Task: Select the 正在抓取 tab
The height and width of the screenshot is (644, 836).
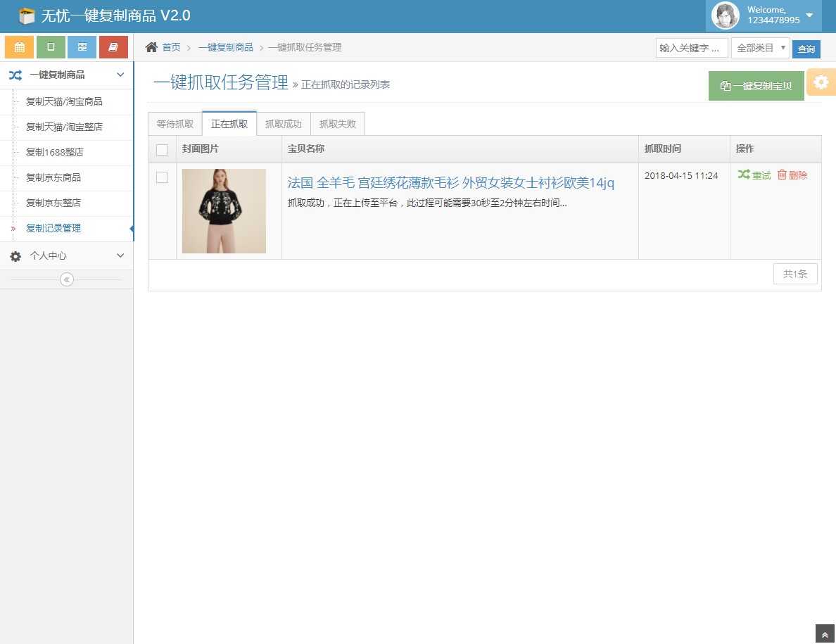Action: click(229, 124)
